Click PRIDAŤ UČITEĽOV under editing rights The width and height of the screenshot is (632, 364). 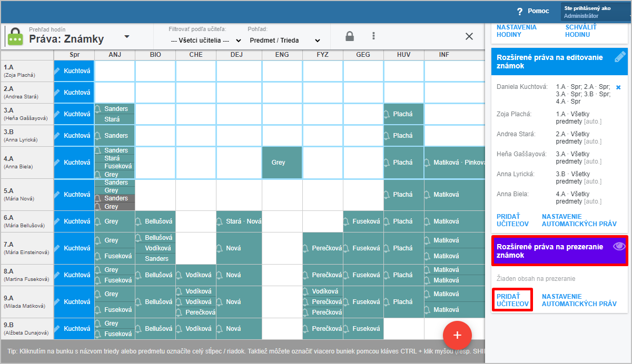tap(512, 220)
